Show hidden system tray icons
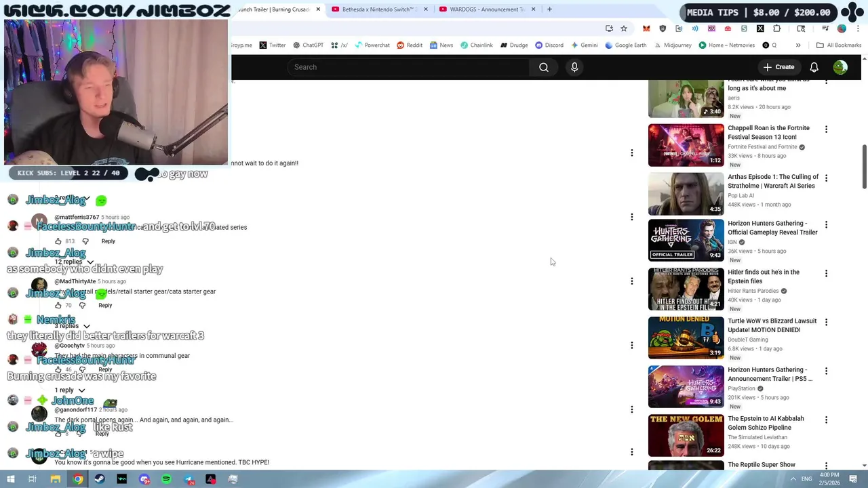868x488 pixels. pos(793,479)
